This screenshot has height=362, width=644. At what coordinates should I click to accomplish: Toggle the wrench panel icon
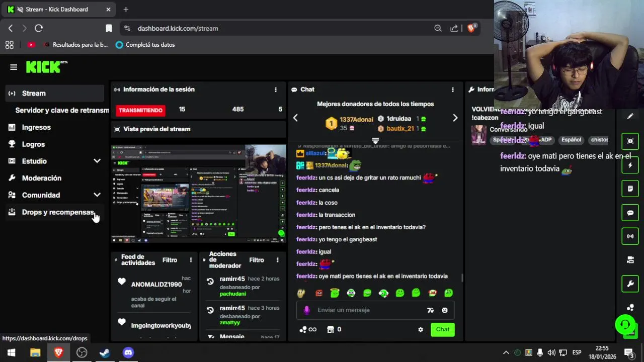click(630, 284)
